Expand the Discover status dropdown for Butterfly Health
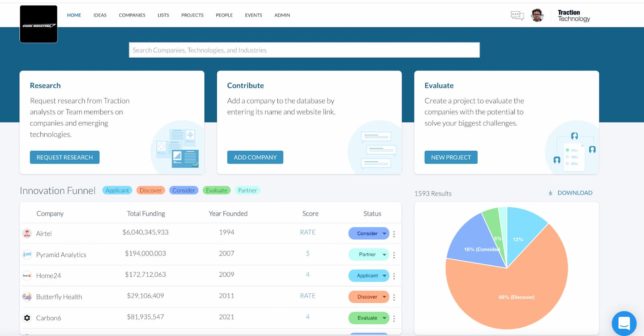Image resolution: width=644 pixels, height=336 pixels. coord(384,297)
